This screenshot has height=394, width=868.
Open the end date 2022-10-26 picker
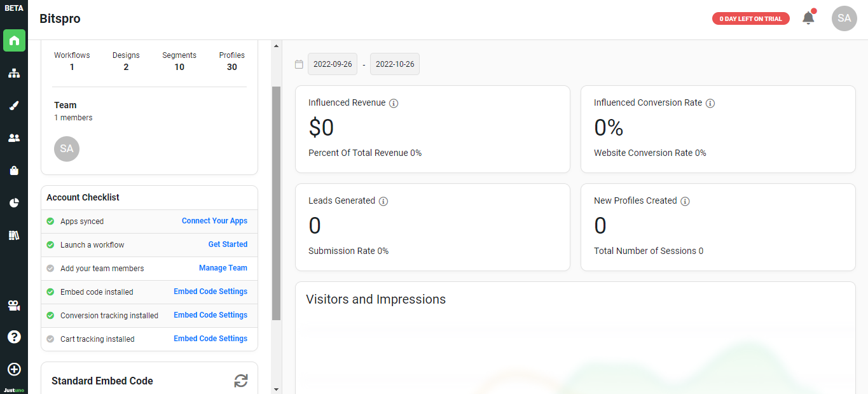394,64
